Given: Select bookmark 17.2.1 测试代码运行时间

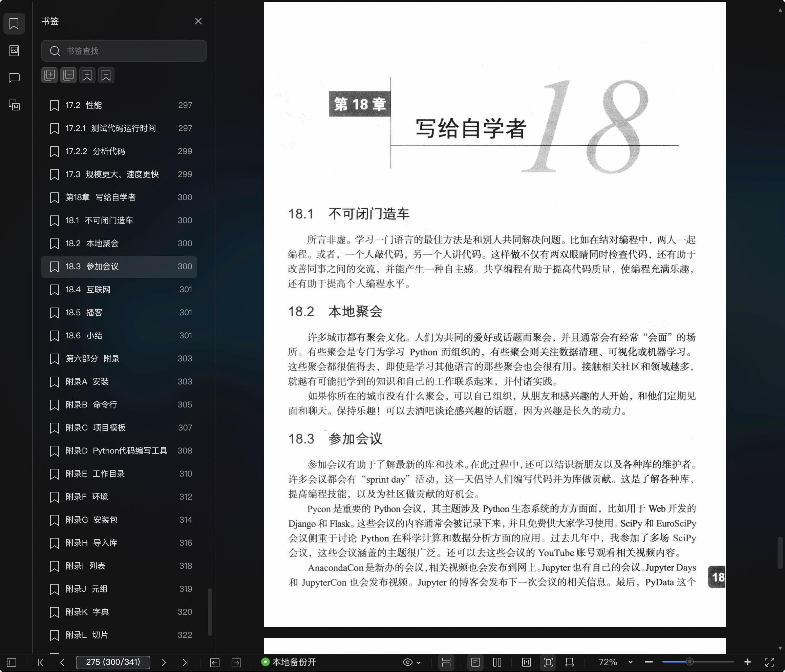Looking at the screenshot, I should click(119, 128).
